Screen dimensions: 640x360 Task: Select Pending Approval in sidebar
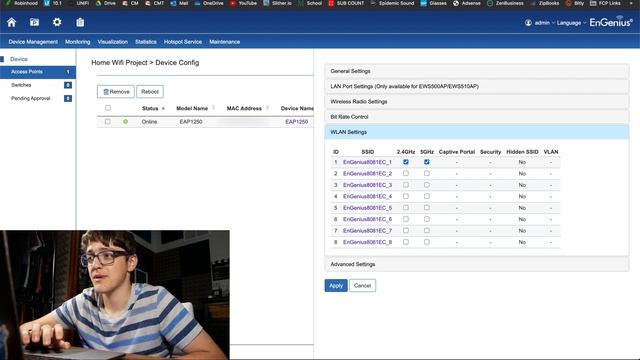coord(38,98)
